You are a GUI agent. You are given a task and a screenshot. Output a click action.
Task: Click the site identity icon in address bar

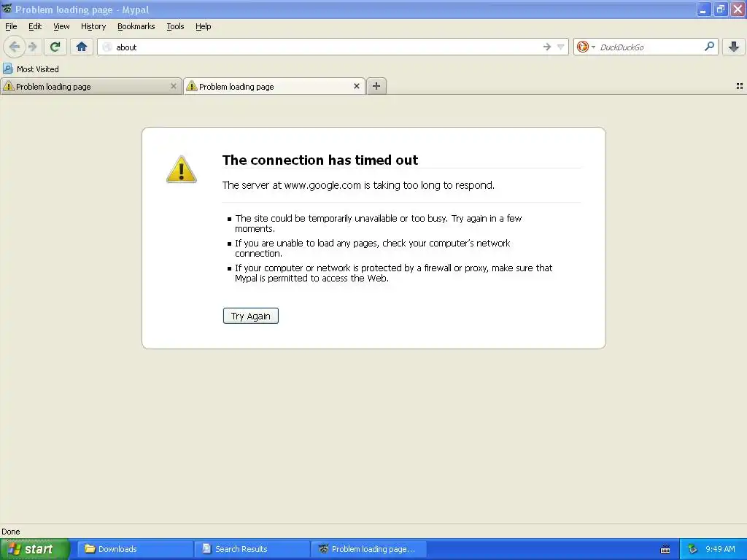click(x=107, y=47)
